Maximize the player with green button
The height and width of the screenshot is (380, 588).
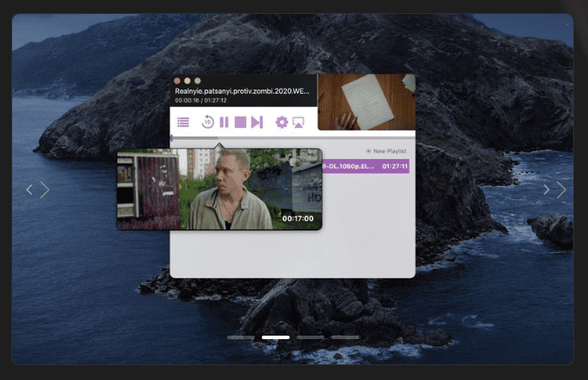pos(197,81)
